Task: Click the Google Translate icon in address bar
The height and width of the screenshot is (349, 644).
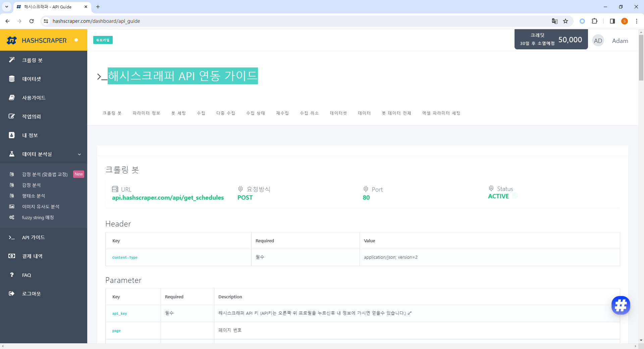Action: pyautogui.click(x=555, y=21)
